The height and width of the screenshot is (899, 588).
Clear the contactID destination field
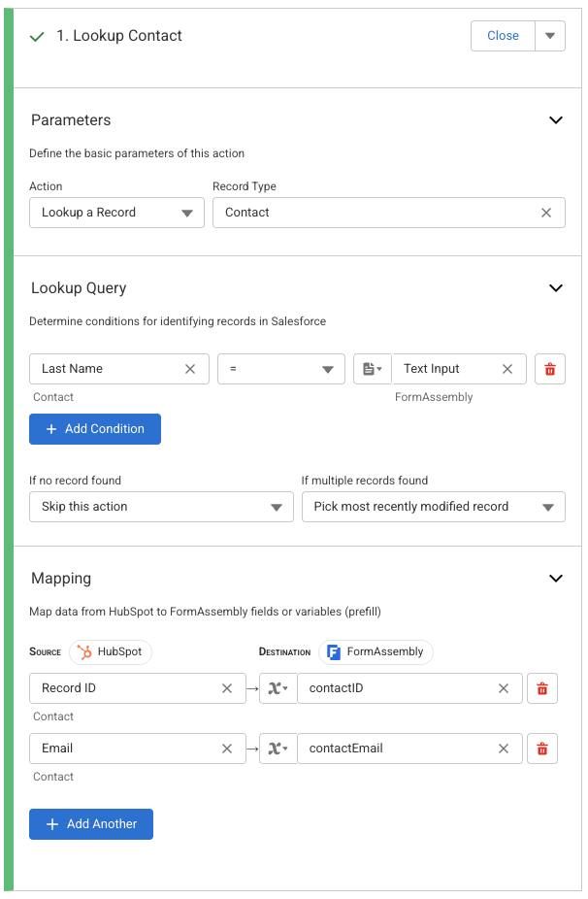(504, 688)
